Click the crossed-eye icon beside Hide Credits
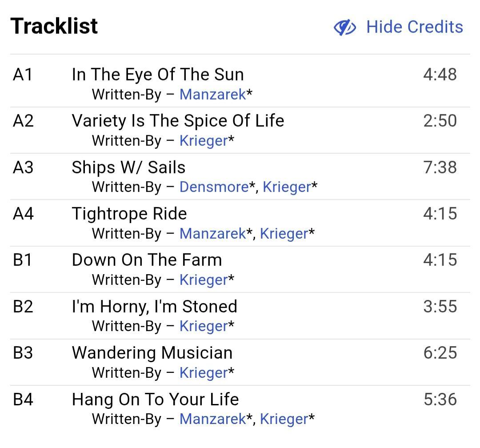The image size is (480, 448). tap(344, 27)
